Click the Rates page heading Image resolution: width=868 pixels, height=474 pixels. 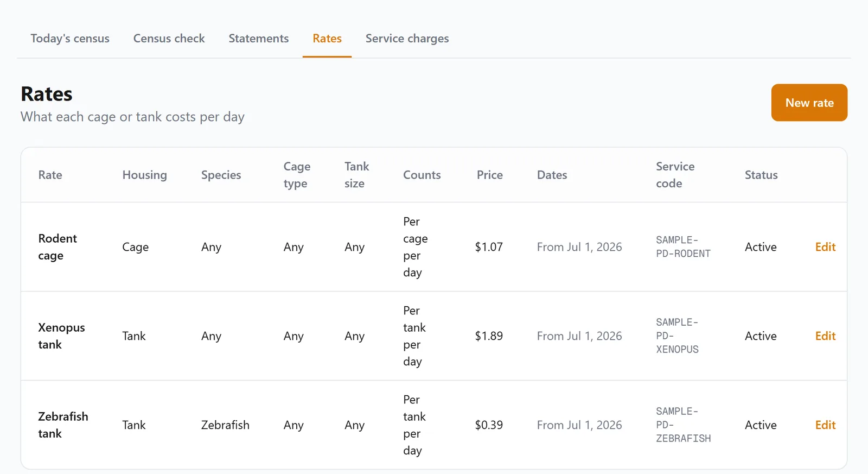pos(47,94)
